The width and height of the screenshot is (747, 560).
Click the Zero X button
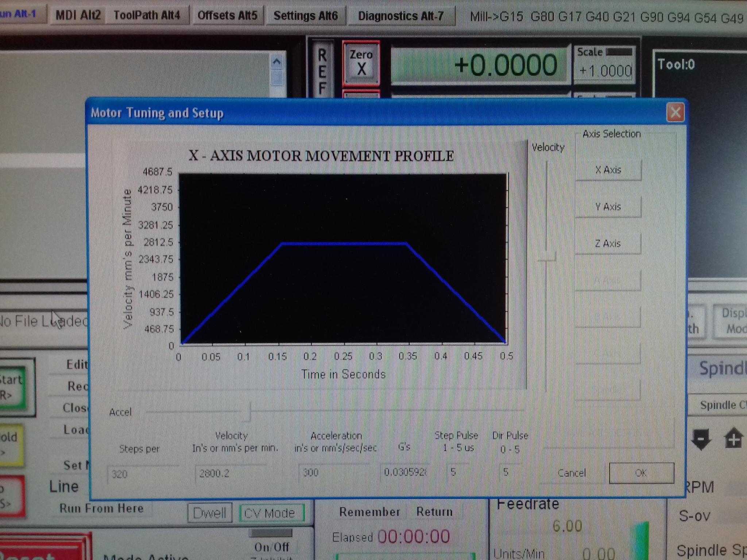pyautogui.click(x=361, y=63)
